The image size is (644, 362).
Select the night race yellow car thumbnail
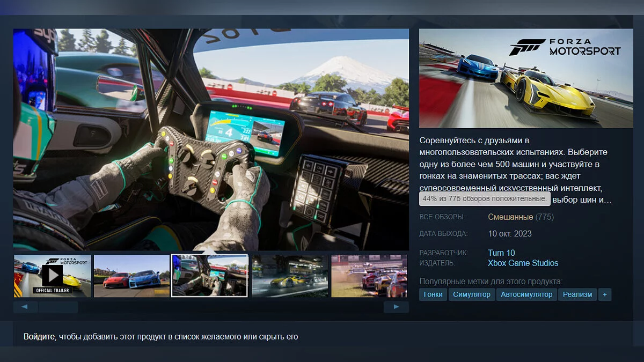pyautogui.click(x=290, y=276)
